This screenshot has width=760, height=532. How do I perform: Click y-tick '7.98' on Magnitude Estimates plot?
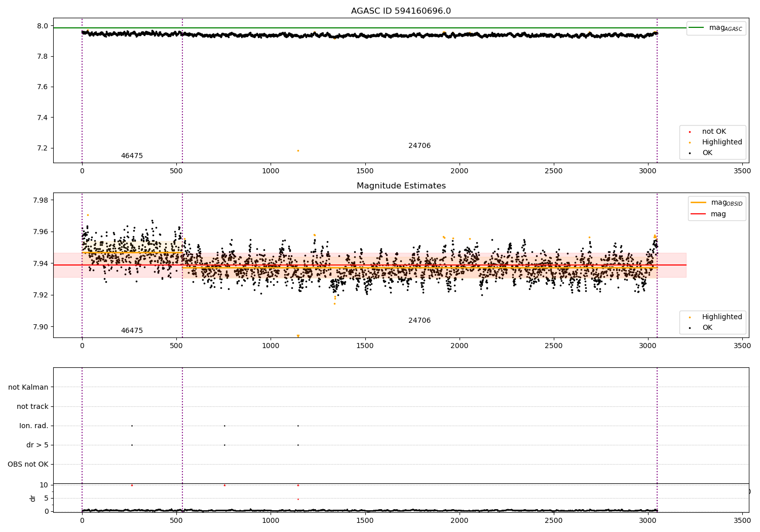[41, 200]
